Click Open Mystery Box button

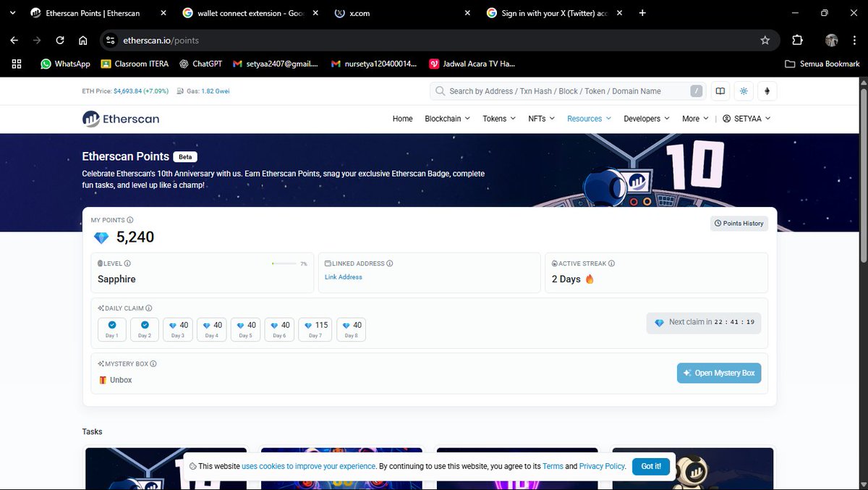click(719, 373)
